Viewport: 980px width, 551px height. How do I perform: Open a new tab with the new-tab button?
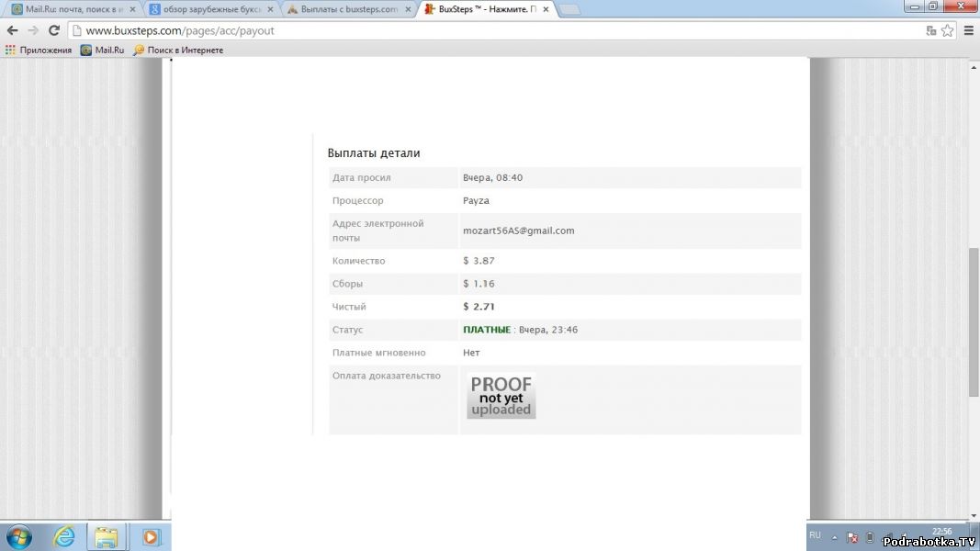pyautogui.click(x=569, y=9)
